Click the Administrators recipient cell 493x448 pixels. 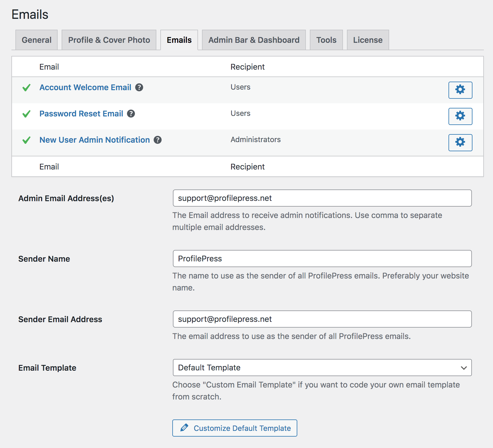(x=256, y=140)
